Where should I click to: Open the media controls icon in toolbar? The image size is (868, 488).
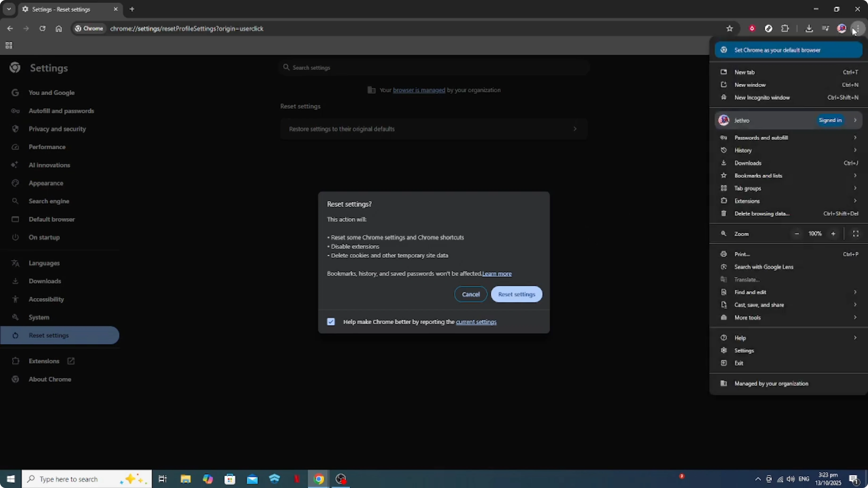[x=825, y=29]
